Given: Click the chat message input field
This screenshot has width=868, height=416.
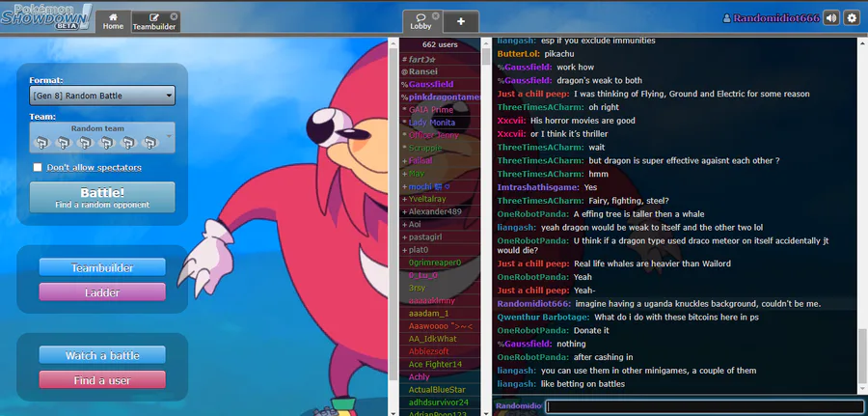Looking at the screenshot, I should click(x=705, y=406).
